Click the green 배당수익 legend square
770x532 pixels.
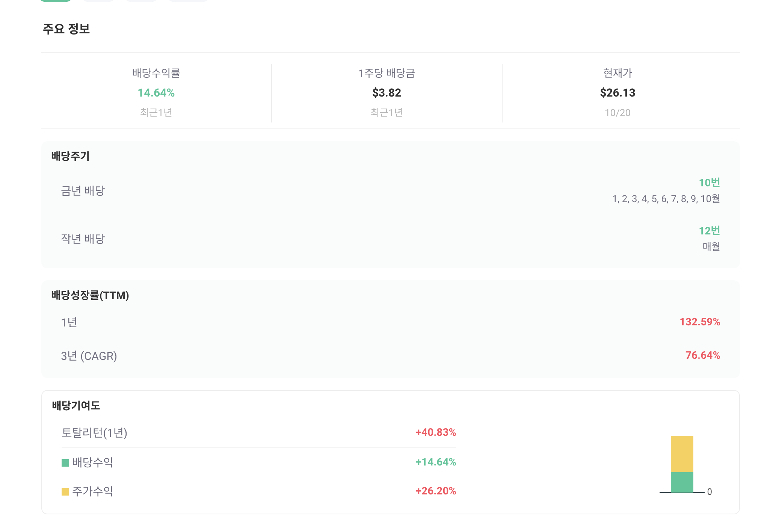65,462
